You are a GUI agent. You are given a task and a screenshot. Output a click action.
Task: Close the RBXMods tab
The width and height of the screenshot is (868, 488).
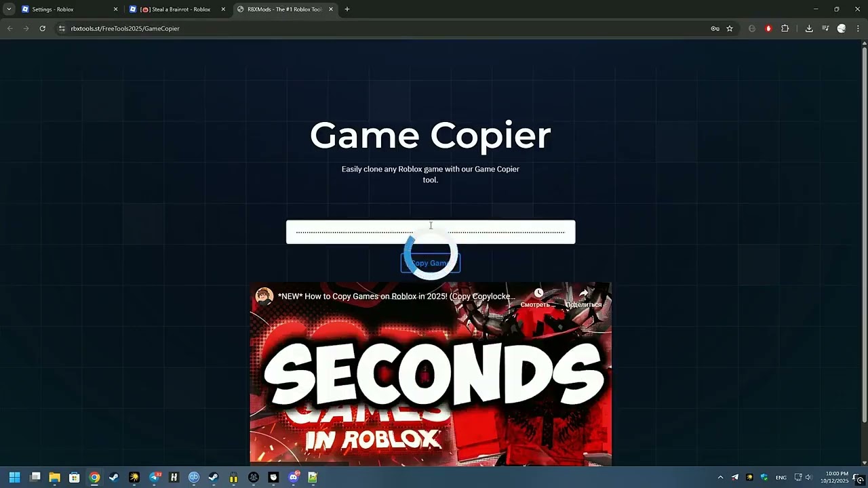[x=331, y=9]
